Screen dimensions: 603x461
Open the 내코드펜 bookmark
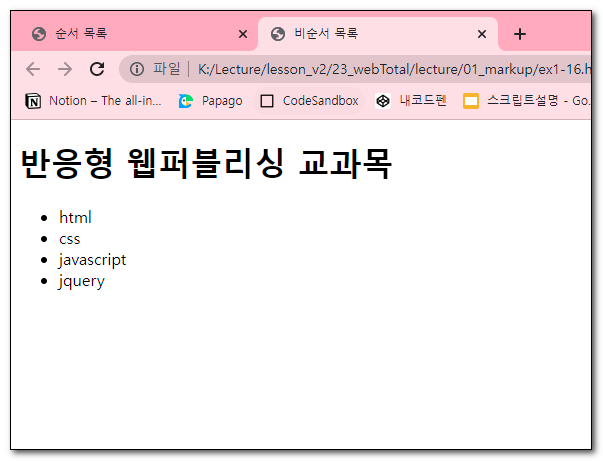tap(411, 101)
